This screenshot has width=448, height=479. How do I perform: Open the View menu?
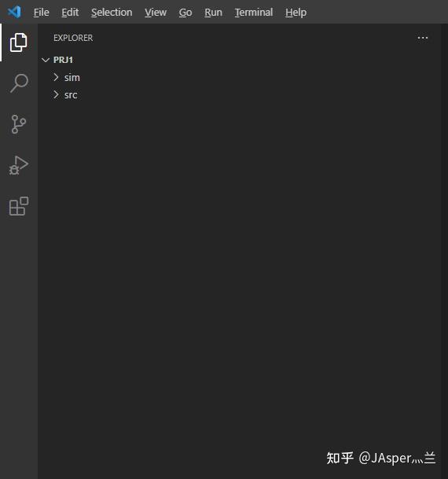point(156,13)
